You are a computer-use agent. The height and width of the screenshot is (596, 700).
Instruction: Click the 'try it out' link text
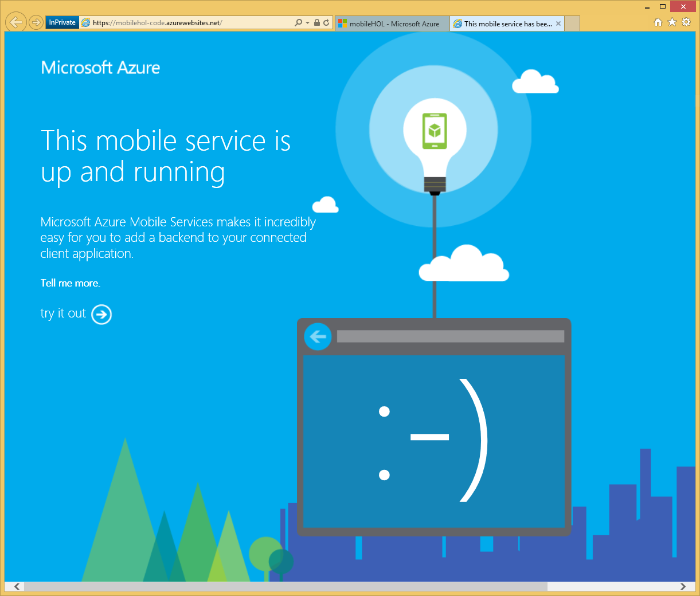tap(63, 313)
